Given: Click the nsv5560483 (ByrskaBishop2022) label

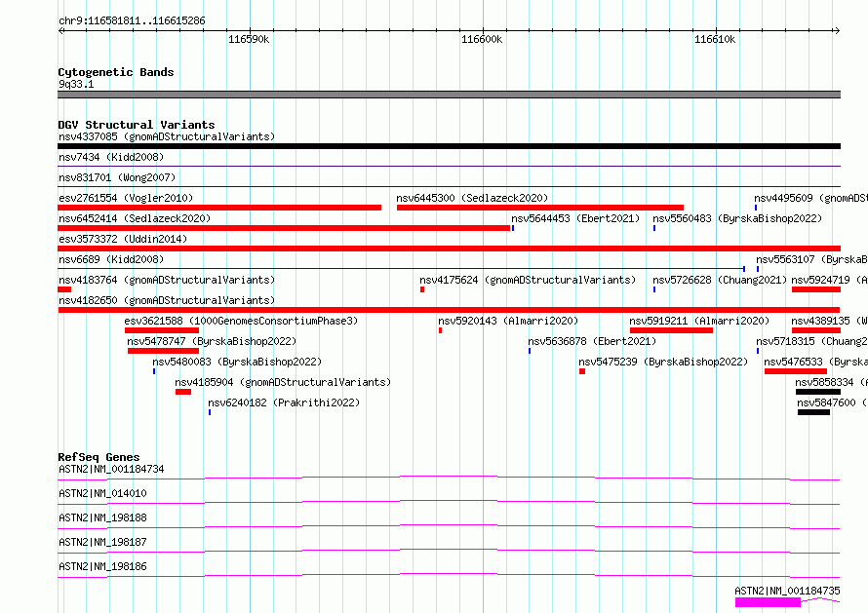Looking at the screenshot, I should coord(737,218).
